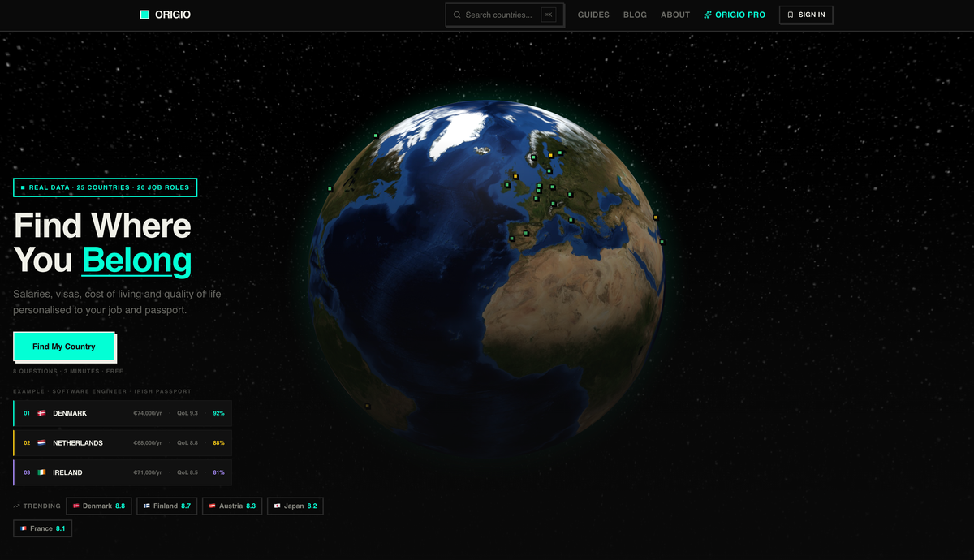The height and width of the screenshot is (560, 974).
Task: Click the Denmark flag in results row 01
Action: pos(41,413)
